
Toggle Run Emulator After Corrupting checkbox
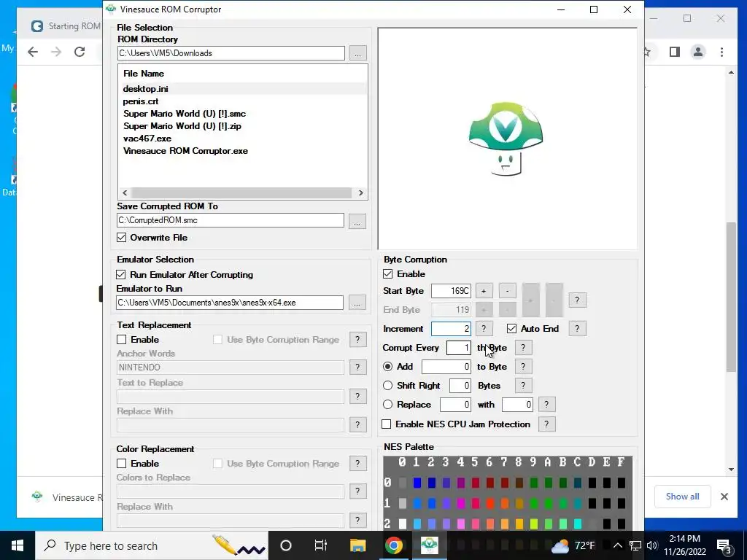(121, 274)
